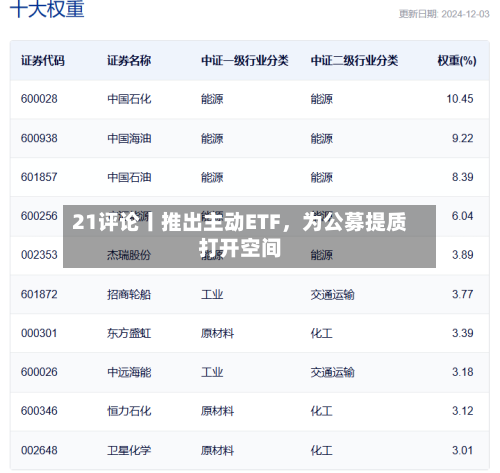500x473 pixels.
Task: Select stock code 601872
Action: 39,294
